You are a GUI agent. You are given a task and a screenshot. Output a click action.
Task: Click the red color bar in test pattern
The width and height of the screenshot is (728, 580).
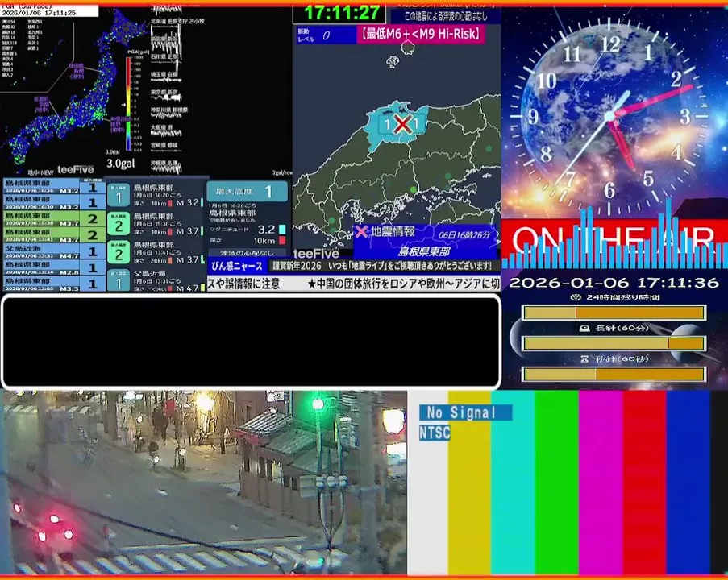click(x=644, y=483)
